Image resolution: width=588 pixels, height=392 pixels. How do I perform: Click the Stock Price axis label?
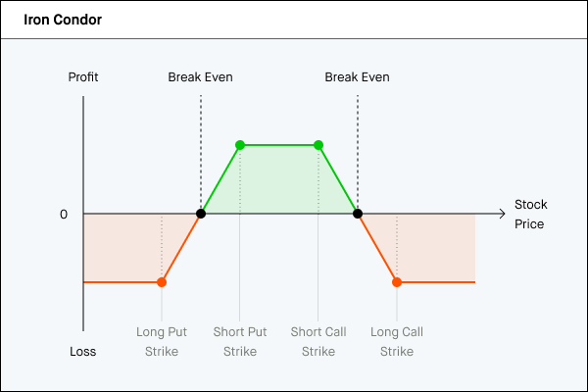(x=530, y=215)
